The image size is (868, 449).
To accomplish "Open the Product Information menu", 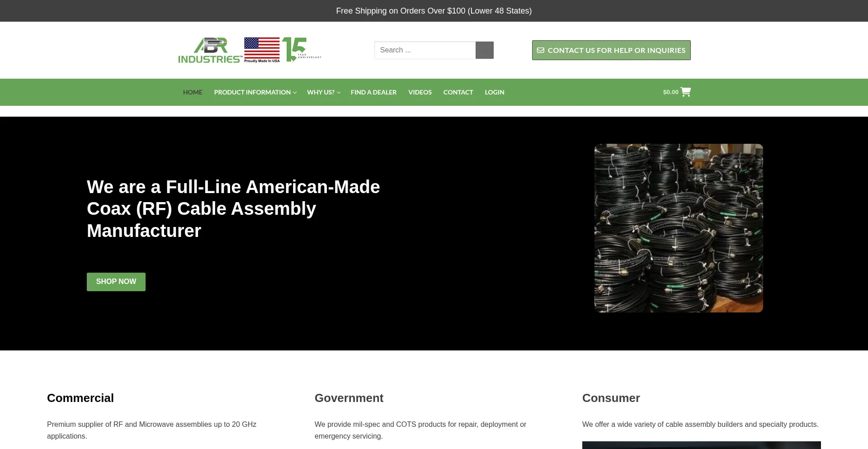I will coord(252,92).
